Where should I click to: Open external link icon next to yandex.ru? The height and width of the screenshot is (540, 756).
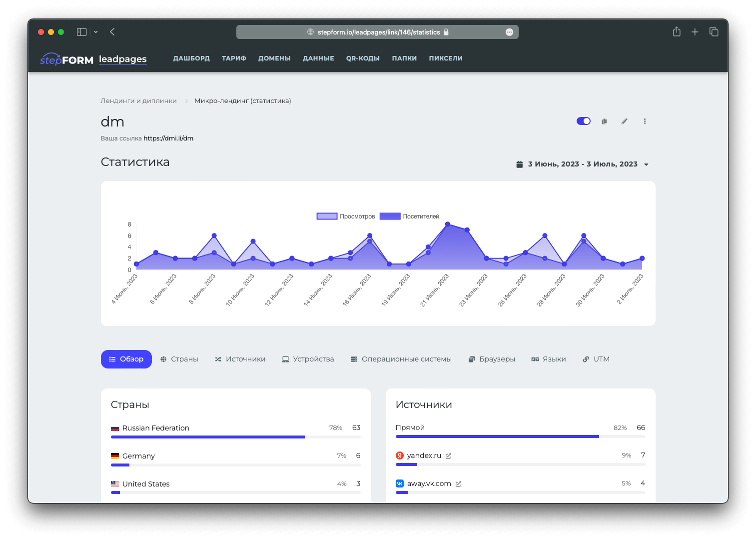click(x=448, y=456)
